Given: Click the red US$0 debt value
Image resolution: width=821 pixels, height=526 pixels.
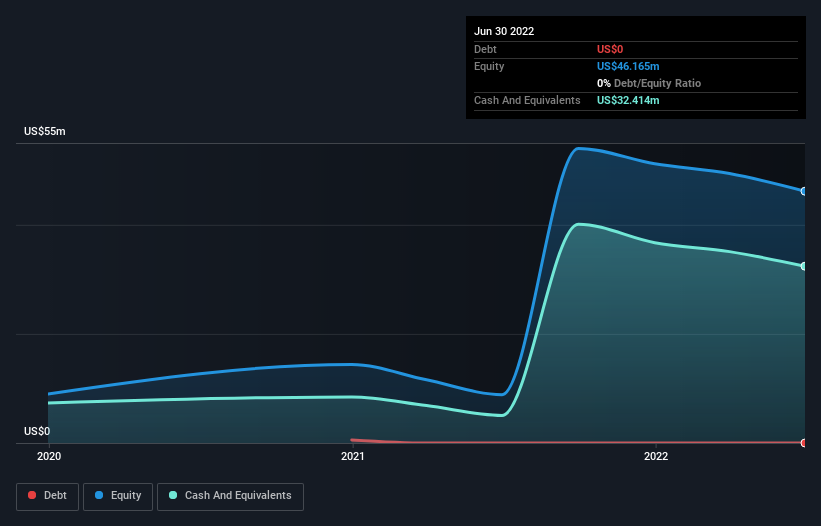Looking at the screenshot, I should tap(610, 49).
